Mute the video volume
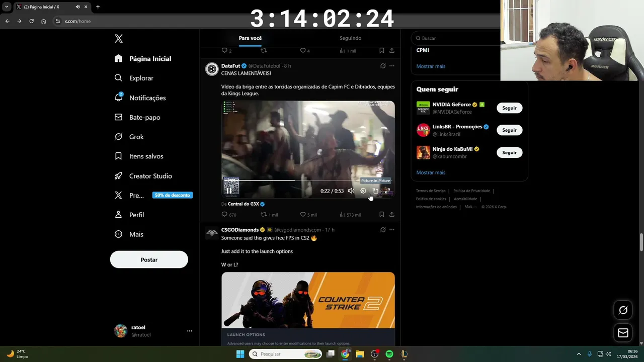This screenshot has height=362, width=644. [351, 191]
